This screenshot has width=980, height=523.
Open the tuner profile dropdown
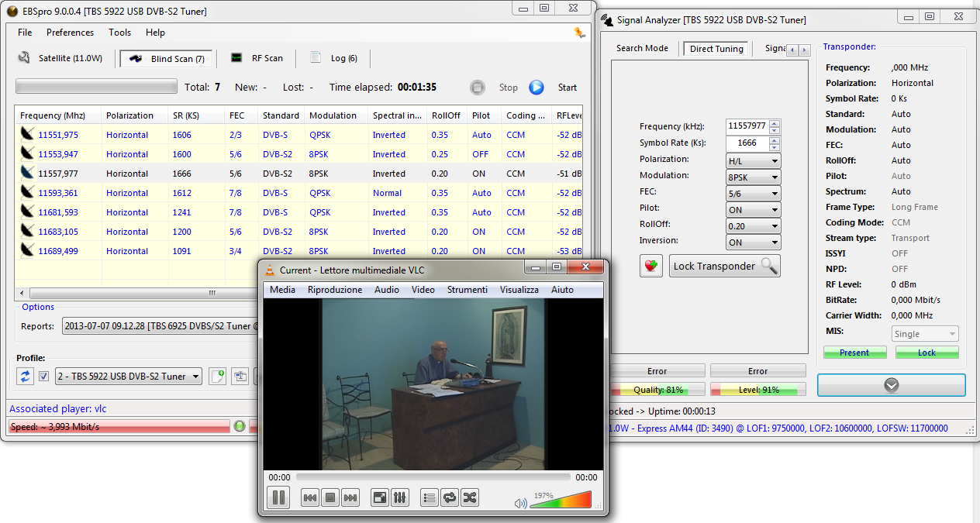tap(128, 377)
